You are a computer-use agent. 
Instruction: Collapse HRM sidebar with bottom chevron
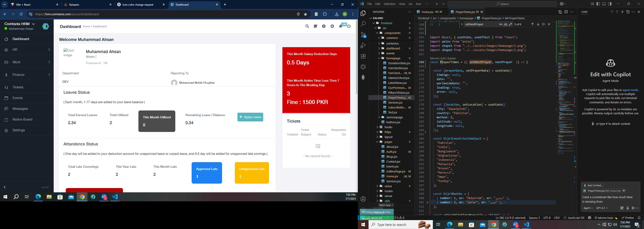point(4,187)
